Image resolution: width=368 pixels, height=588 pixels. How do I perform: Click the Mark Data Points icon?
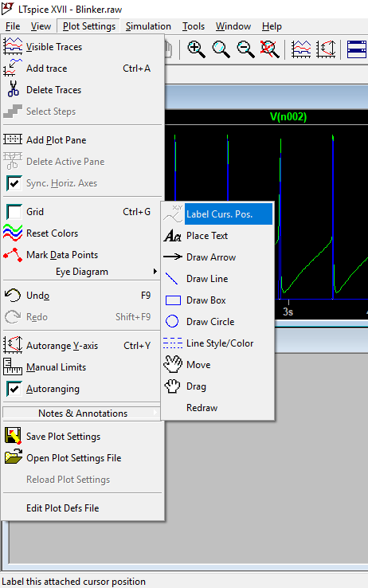point(13,255)
